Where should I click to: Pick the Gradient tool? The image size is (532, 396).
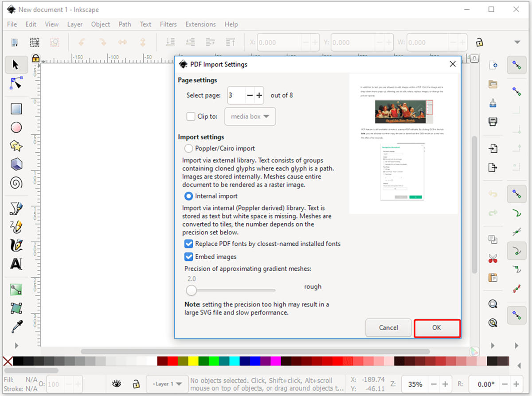pyautogui.click(x=16, y=289)
